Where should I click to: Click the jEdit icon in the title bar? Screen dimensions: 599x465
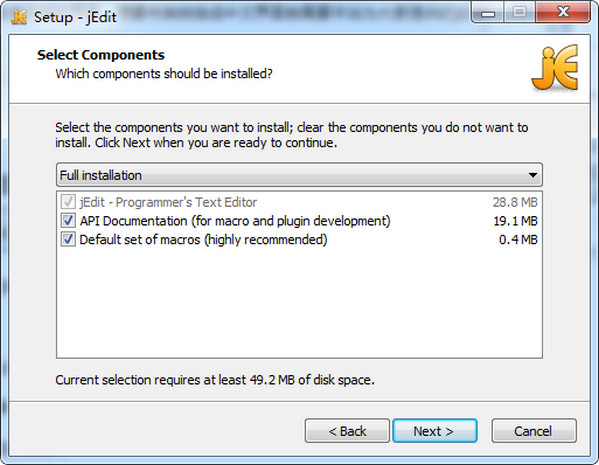pos(19,17)
